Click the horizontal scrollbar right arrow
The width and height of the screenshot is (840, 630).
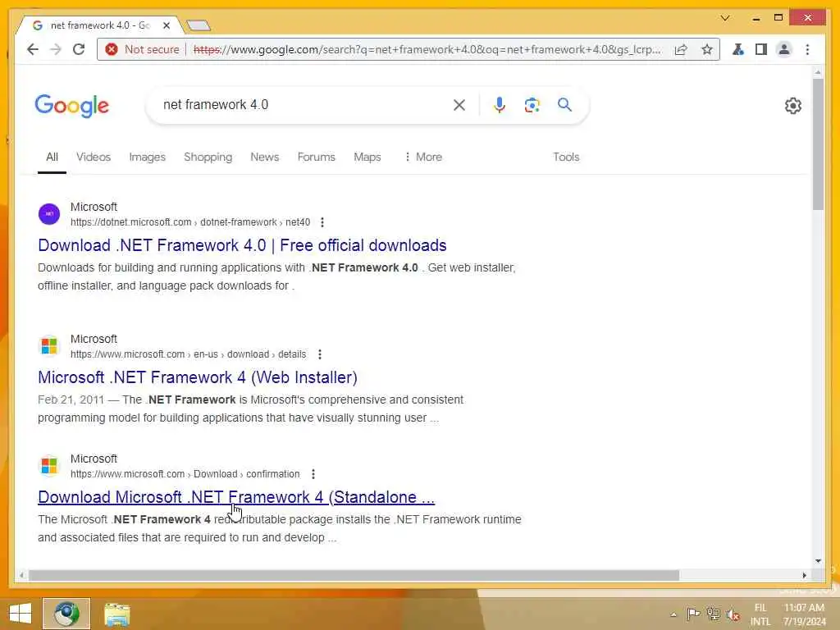tap(804, 575)
